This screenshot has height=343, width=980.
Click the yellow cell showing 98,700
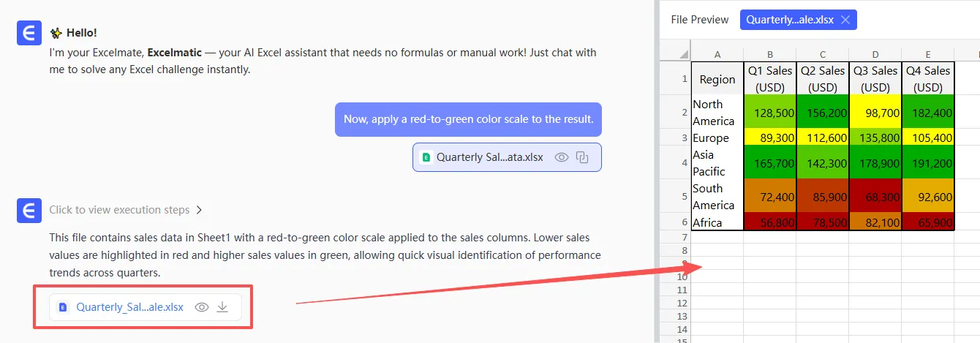[875, 113]
